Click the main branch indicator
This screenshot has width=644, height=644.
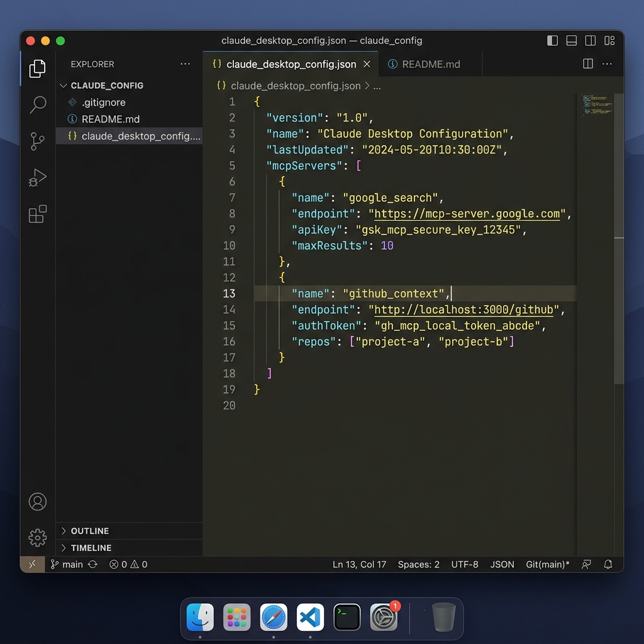(67, 564)
